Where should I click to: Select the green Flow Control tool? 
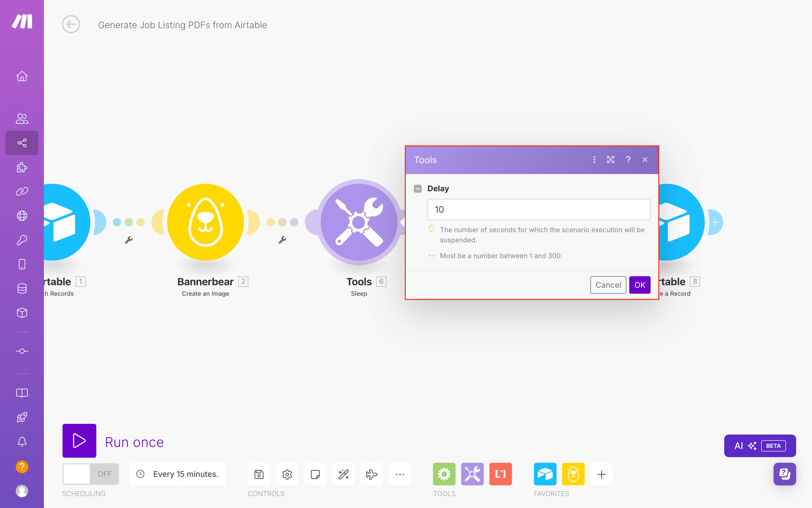coord(444,474)
